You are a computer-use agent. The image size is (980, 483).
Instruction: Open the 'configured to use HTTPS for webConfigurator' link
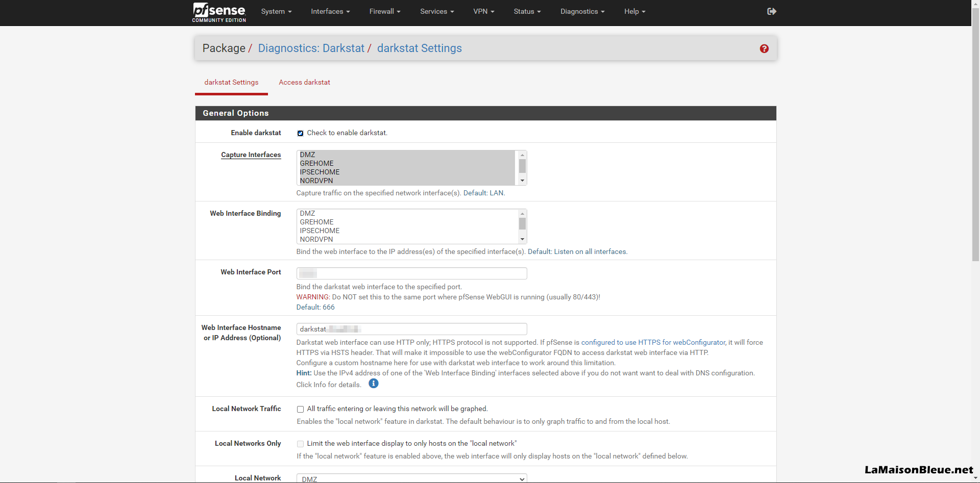click(x=653, y=343)
